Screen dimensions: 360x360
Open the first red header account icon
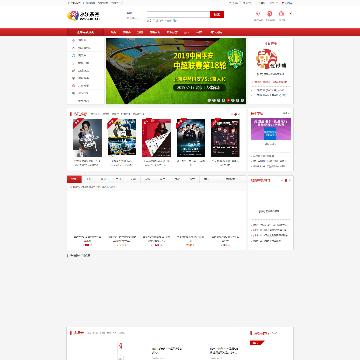point(258,14)
